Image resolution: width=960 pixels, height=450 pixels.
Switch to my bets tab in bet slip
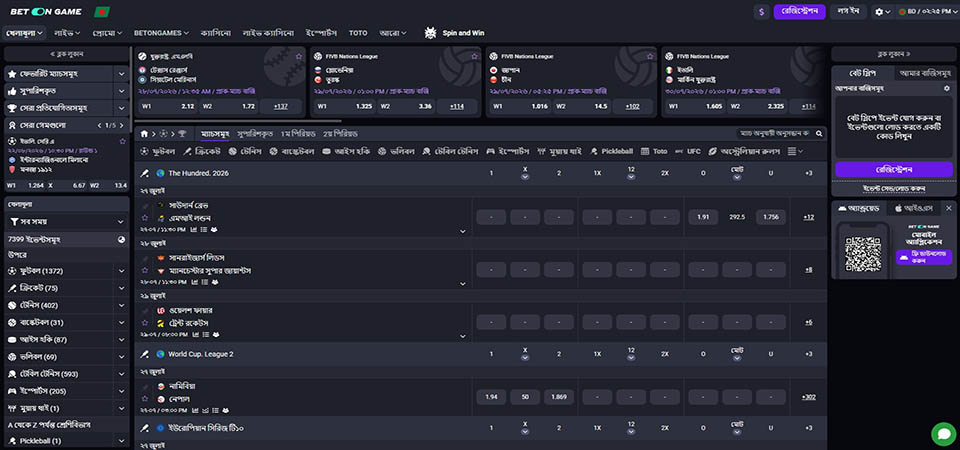point(923,73)
